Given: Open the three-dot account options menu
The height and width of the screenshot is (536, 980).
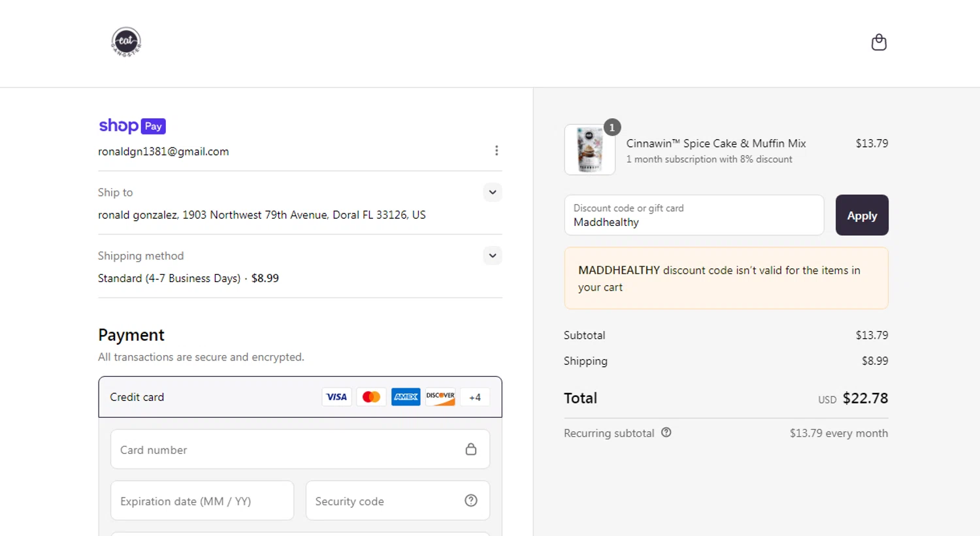Looking at the screenshot, I should coord(497,151).
